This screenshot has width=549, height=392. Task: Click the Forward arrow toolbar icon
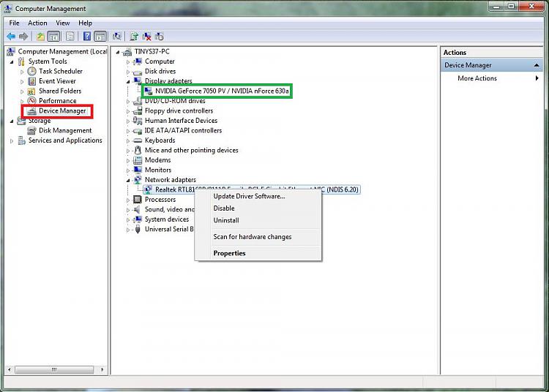point(23,36)
